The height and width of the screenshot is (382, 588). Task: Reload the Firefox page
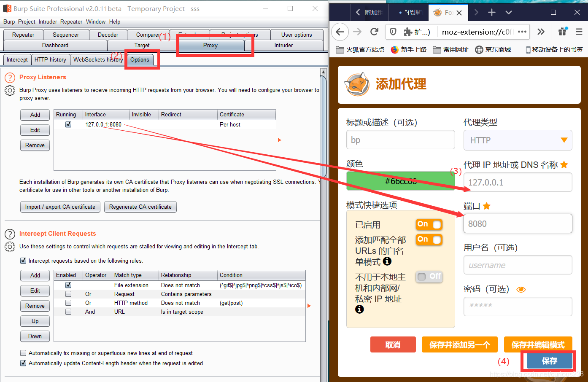click(374, 32)
